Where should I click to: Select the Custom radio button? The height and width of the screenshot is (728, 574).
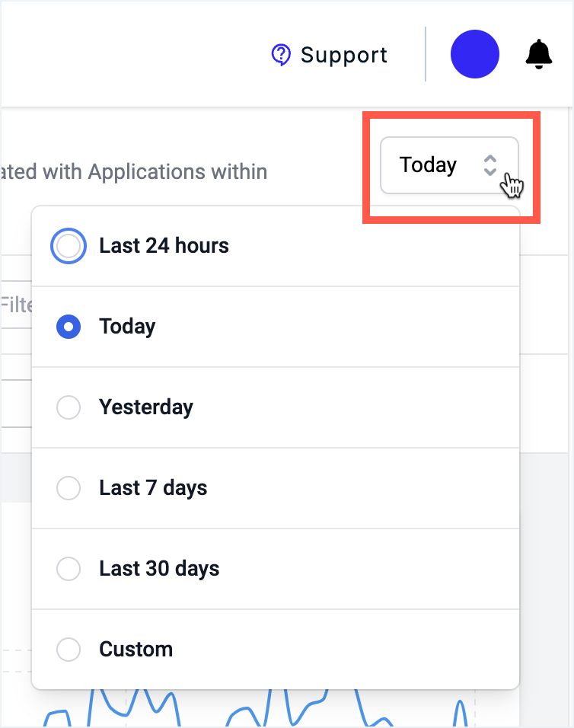tap(69, 649)
